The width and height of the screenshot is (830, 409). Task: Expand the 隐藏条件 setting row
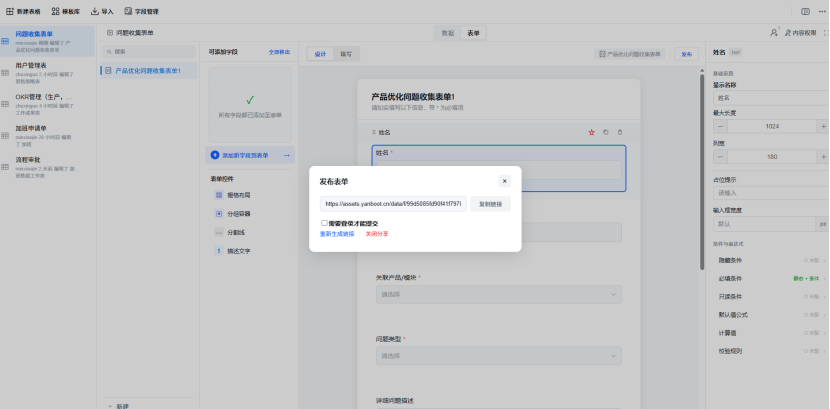click(771, 260)
